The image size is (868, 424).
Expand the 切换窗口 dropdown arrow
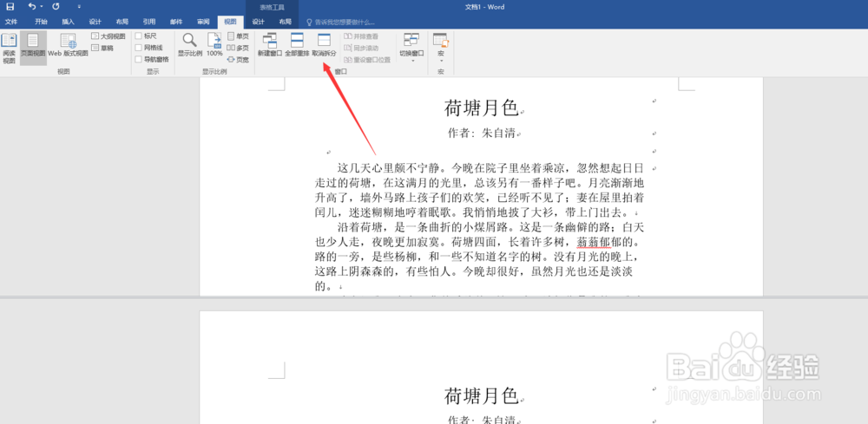click(411, 60)
